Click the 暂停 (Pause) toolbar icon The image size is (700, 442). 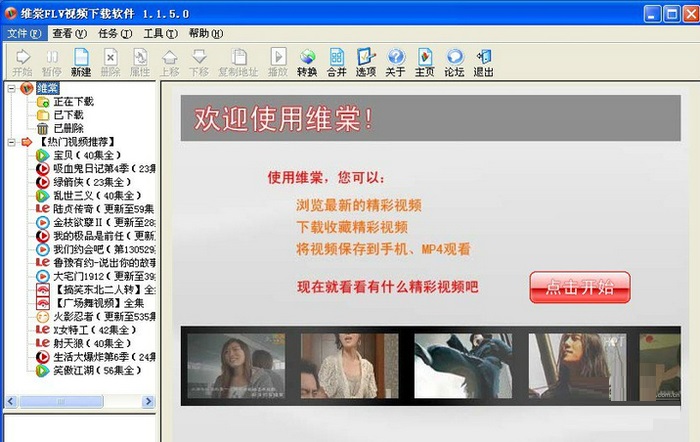point(52,62)
